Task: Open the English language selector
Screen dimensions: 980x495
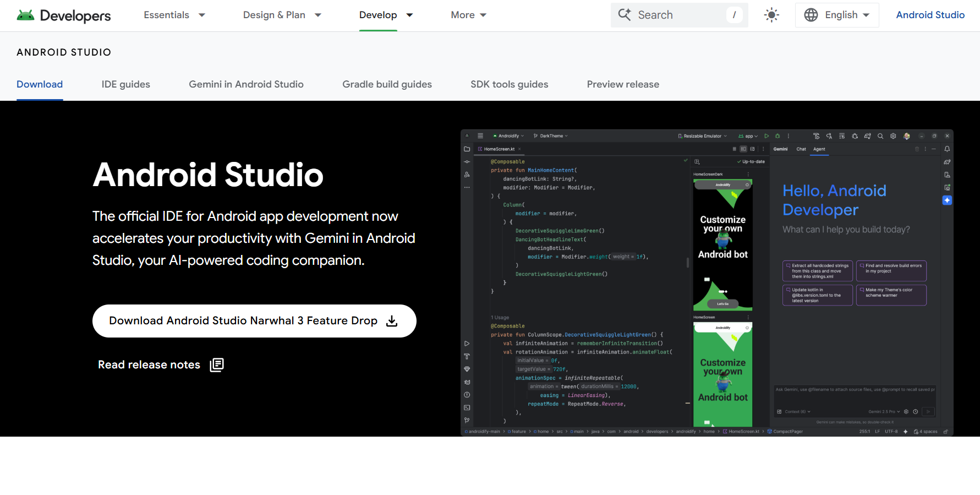Action: tap(837, 15)
